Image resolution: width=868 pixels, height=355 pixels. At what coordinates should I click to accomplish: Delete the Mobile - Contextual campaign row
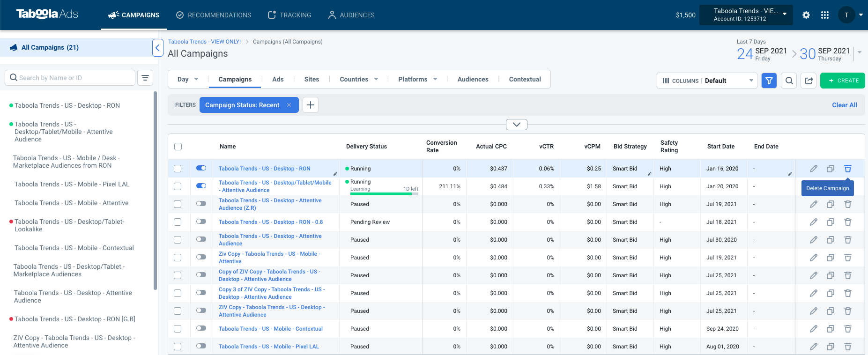point(848,329)
